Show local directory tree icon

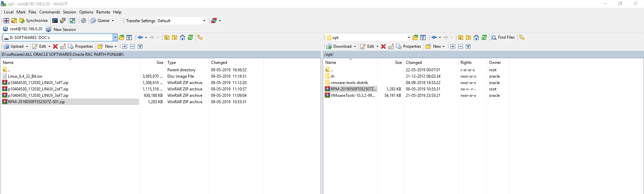click(x=200, y=37)
